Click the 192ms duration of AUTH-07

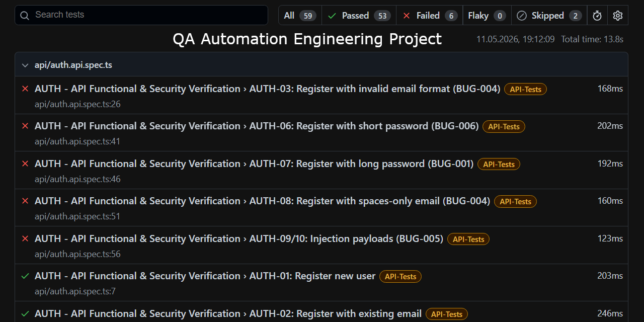click(x=610, y=164)
